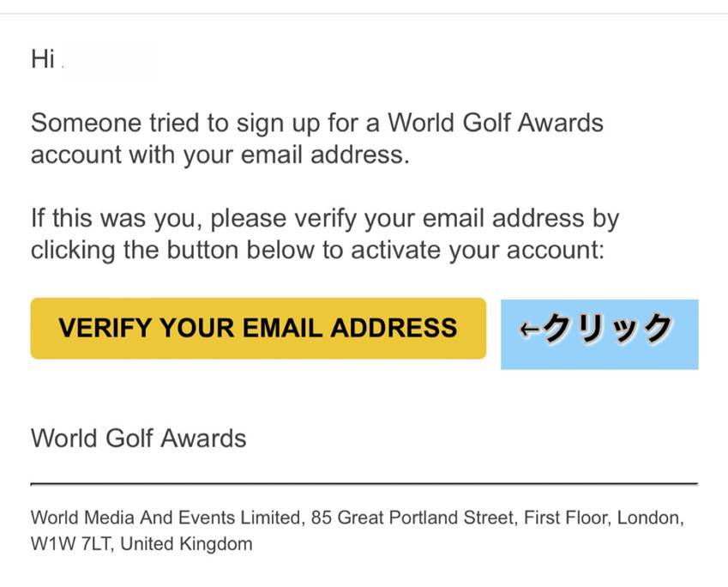Click "World Media And Events Limited" in footer
Viewport: 728px width, 587px height.
(x=166, y=518)
